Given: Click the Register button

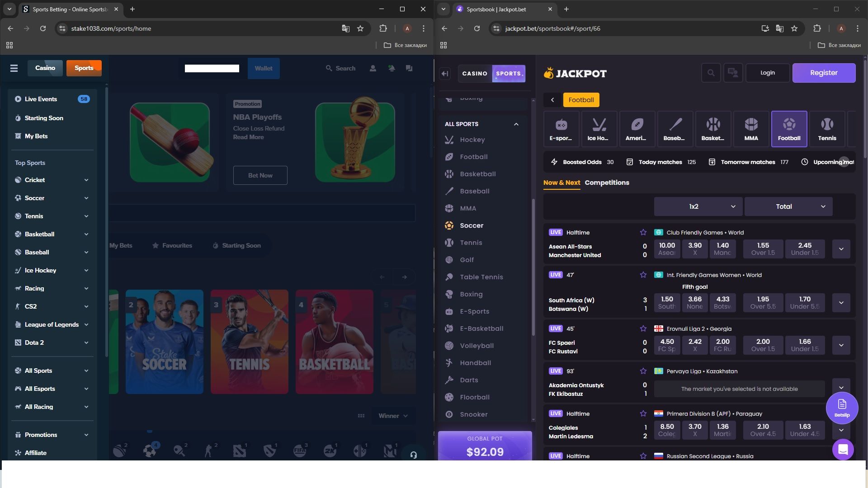Looking at the screenshot, I should coord(823,73).
